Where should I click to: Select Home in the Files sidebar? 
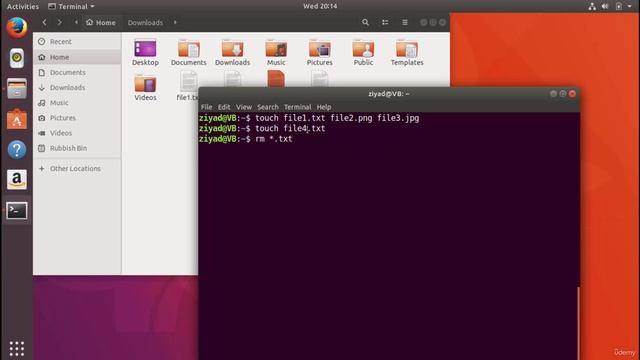(x=77, y=57)
